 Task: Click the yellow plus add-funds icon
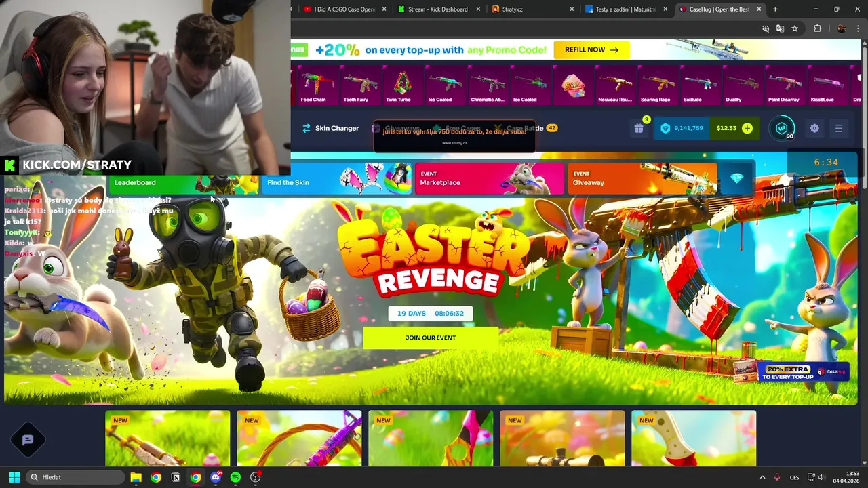(x=747, y=128)
